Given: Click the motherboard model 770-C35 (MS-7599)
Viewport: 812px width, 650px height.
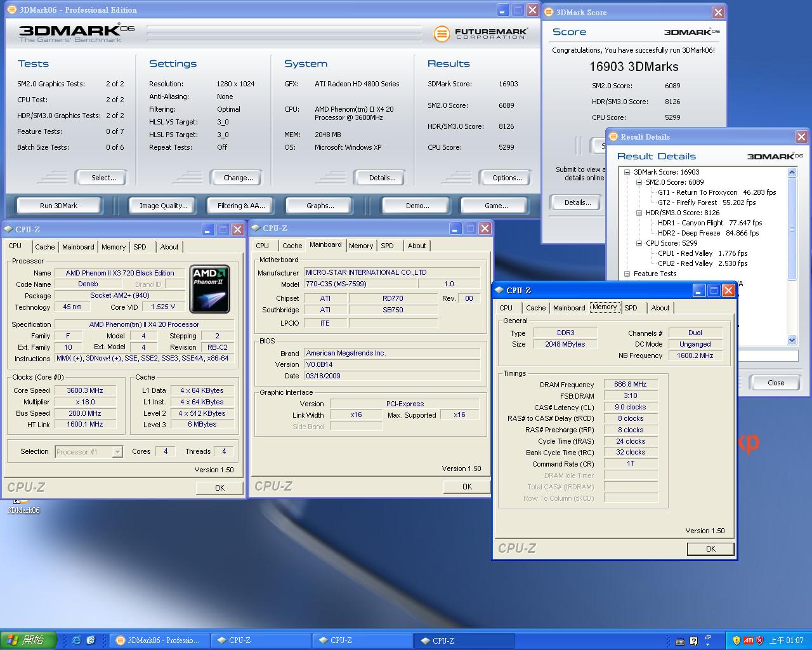Looking at the screenshot, I should coord(360,284).
